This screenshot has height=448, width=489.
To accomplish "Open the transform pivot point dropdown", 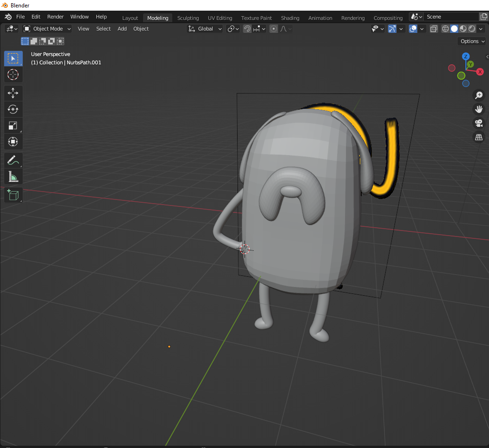I will pos(233,29).
